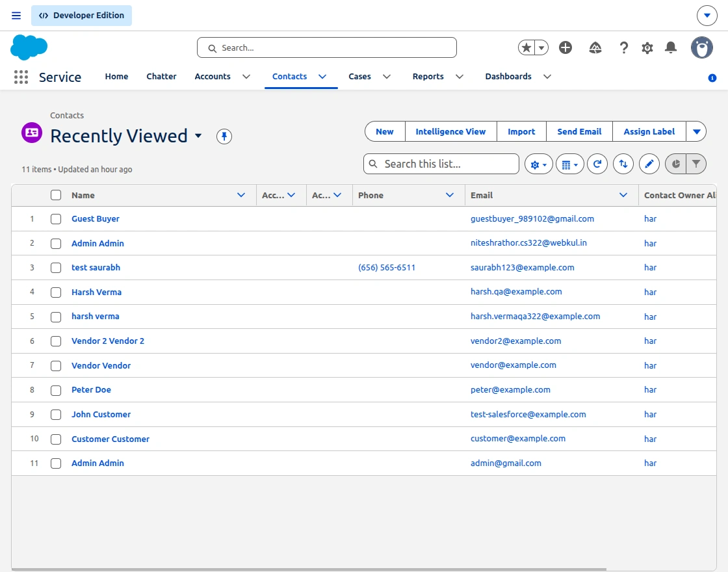The height and width of the screenshot is (572, 728).
Task: Expand the Accounts tab dropdown chevron
Action: tap(246, 77)
